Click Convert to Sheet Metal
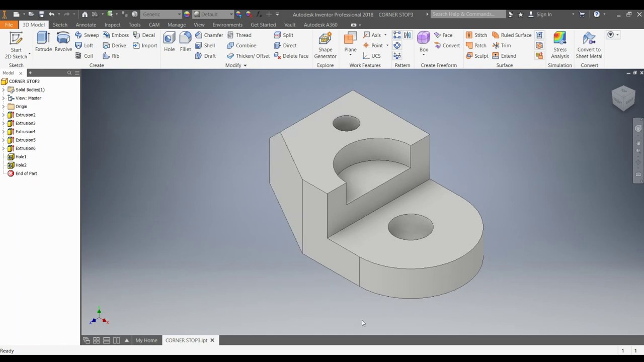Viewport: 644px width, 362px height. (x=589, y=46)
